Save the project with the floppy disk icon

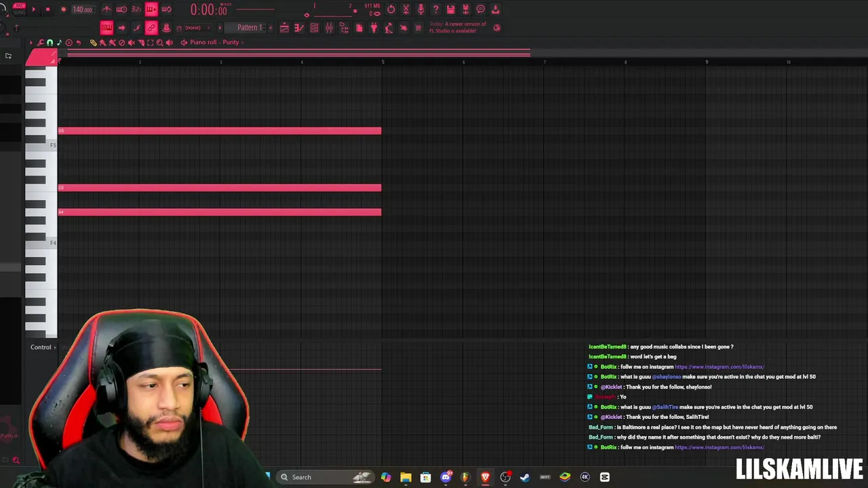pos(451,9)
